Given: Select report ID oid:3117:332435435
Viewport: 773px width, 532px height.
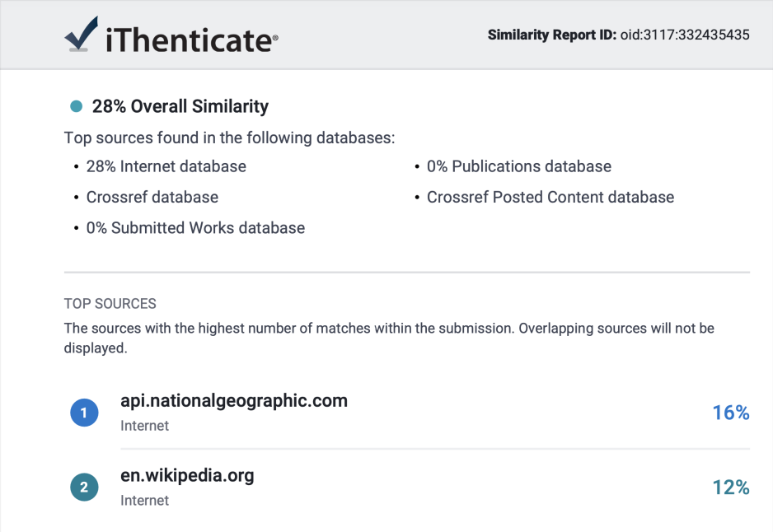Looking at the screenshot, I should tap(685, 35).
